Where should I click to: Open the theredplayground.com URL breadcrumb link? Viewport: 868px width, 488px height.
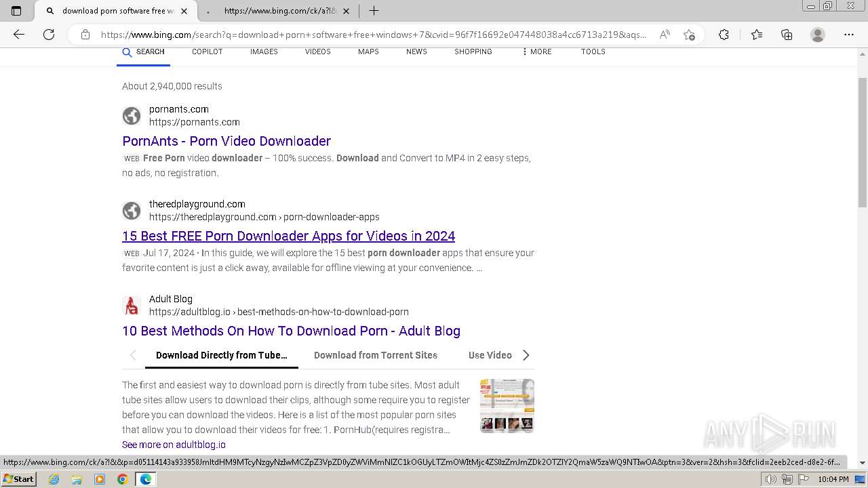[x=264, y=217]
